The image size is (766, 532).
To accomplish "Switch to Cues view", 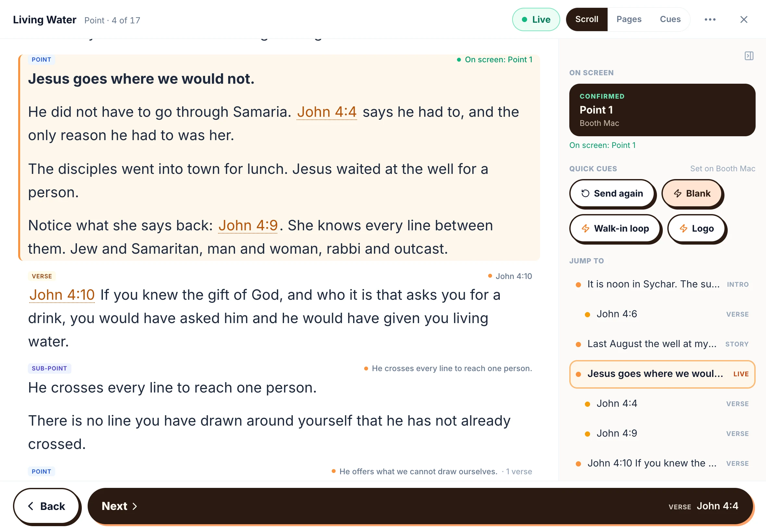I will [670, 19].
